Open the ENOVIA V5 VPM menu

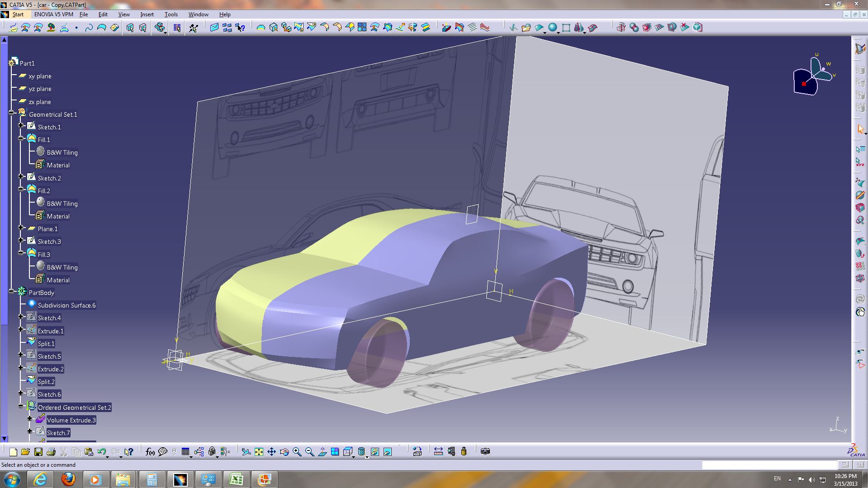[54, 14]
